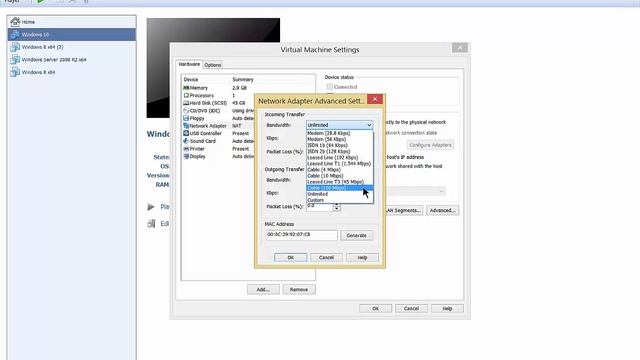Click the Processors device icon

pos(186,95)
